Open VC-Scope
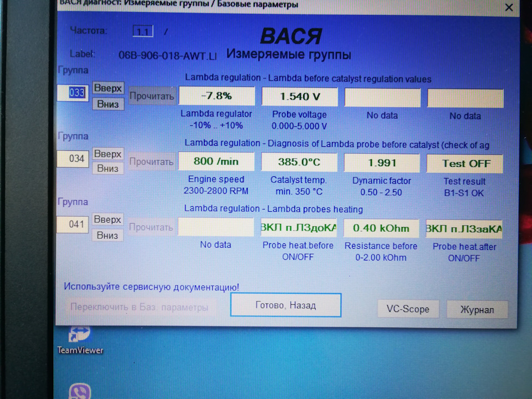 pos(408,309)
